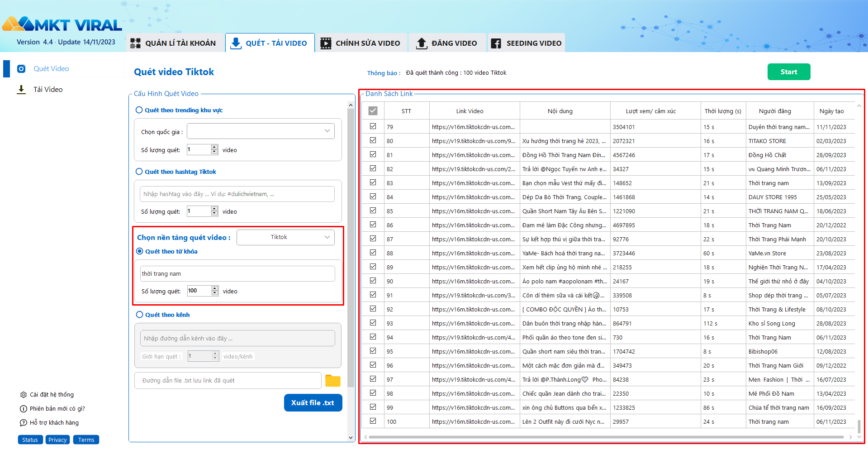Go to the Đăng video tab

[x=447, y=43]
